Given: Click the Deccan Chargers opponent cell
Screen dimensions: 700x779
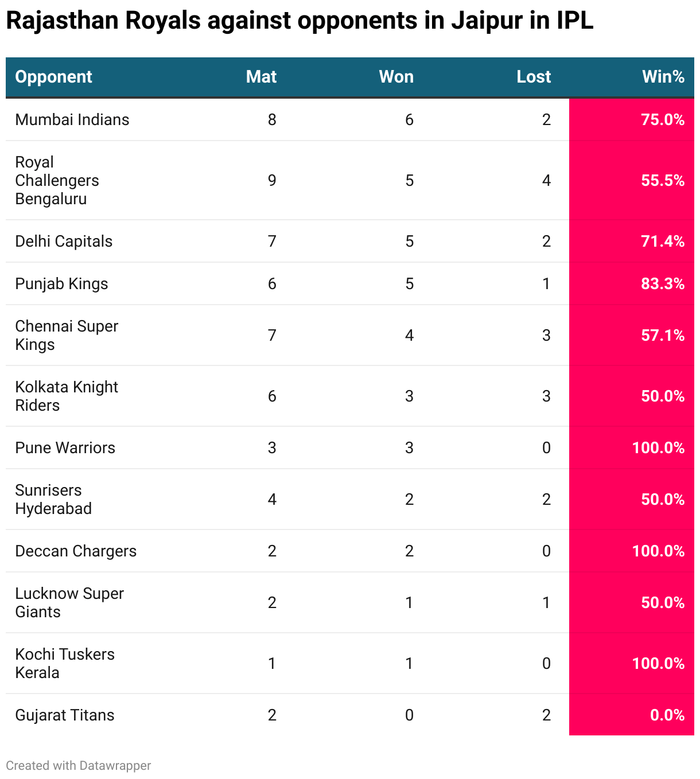Looking at the screenshot, I should click(x=76, y=551).
